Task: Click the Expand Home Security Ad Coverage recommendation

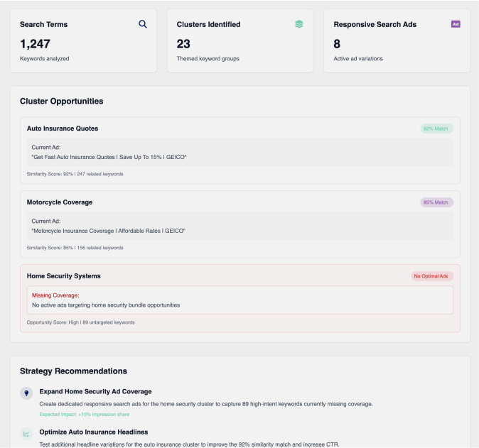Action: (x=95, y=391)
